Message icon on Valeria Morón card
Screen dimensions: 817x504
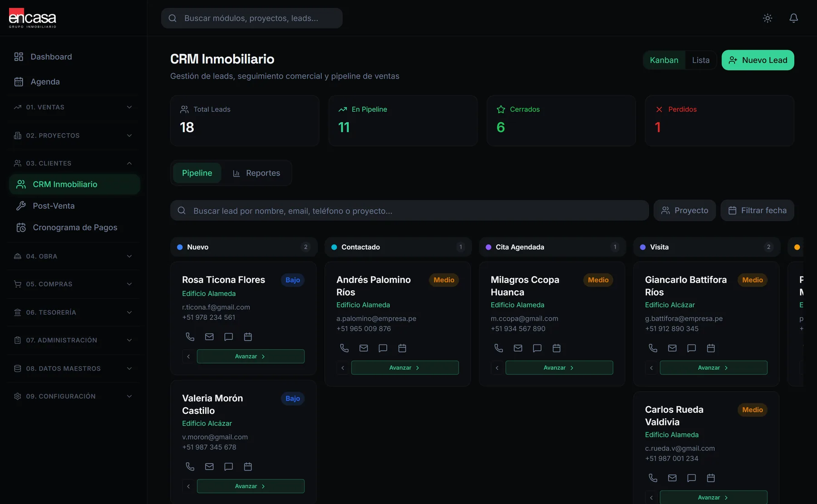click(229, 466)
